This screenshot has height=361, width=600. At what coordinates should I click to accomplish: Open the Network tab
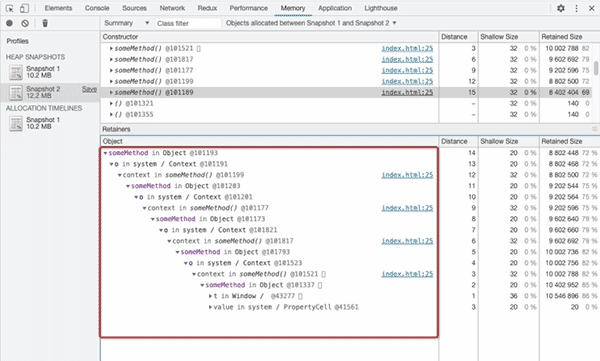coord(172,8)
